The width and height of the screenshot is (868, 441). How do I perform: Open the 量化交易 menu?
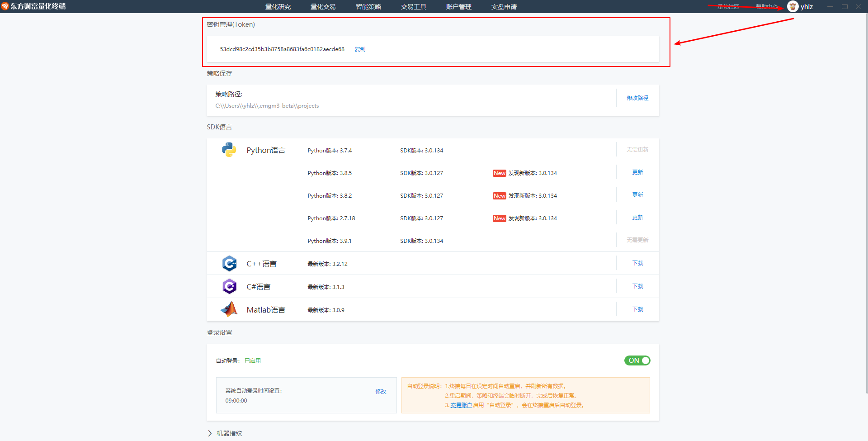pos(323,7)
